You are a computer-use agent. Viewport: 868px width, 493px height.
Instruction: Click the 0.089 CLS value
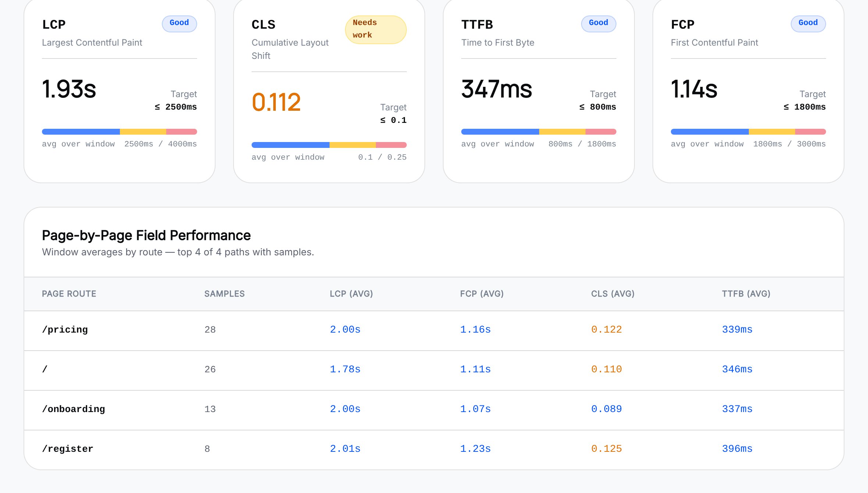pyautogui.click(x=606, y=409)
